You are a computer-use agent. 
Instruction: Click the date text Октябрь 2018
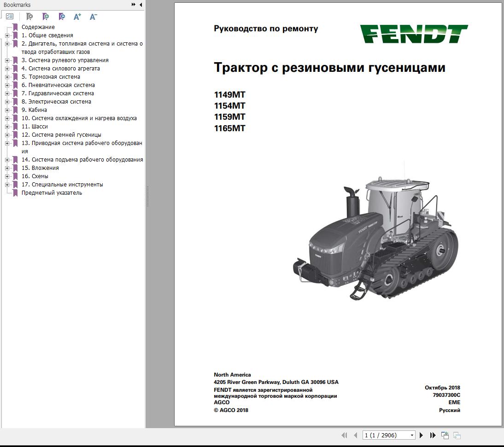[442, 388]
